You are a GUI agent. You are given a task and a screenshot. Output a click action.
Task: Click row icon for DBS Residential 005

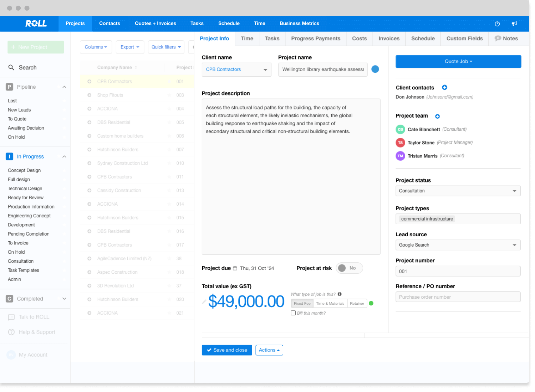click(90, 122)
